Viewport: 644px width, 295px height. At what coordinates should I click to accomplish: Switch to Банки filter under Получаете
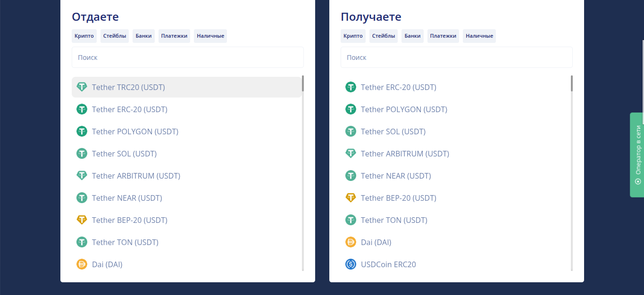coord(412,36)
